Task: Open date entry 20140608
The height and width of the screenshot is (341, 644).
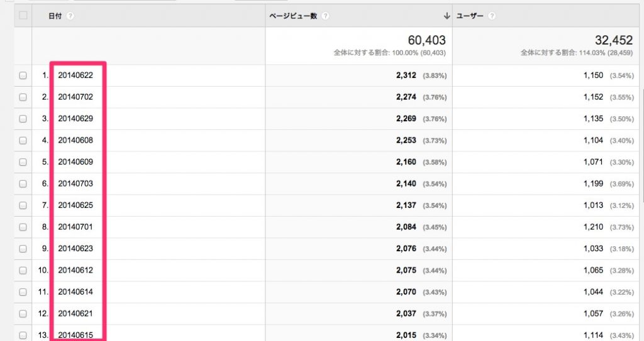Action: (75, 140)
